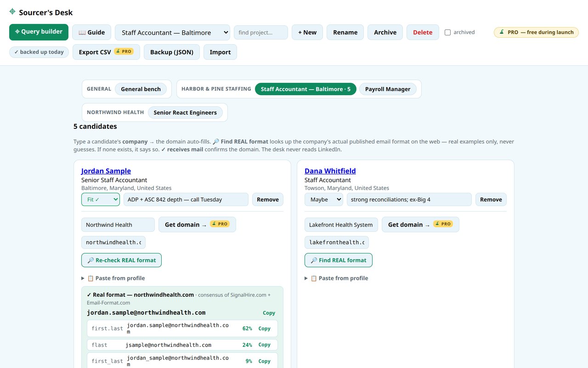Viewport: 588px width, 368px height.
Task: Edit the northwindhealth domain field
Action: 113,242
